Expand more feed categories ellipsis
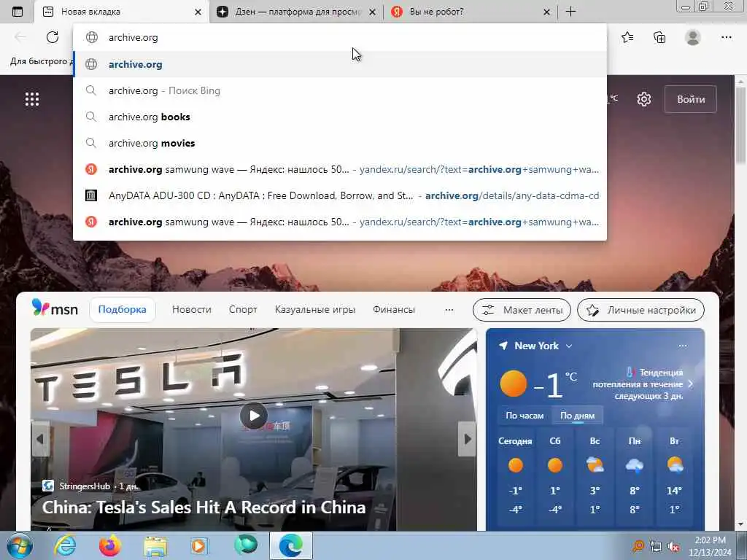Screen dimensions: 747x560 click(x=449, y=310)
